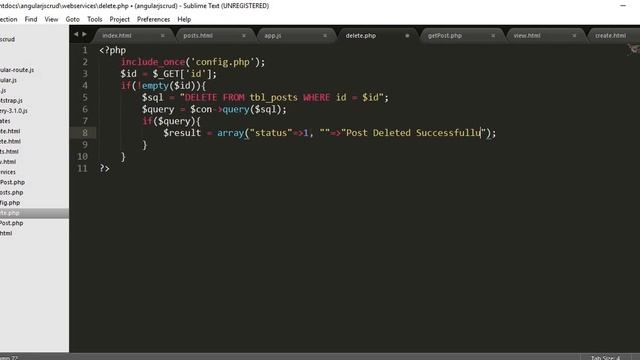Close the posts.html tab
Screen dimensions: 640x360
244,36
